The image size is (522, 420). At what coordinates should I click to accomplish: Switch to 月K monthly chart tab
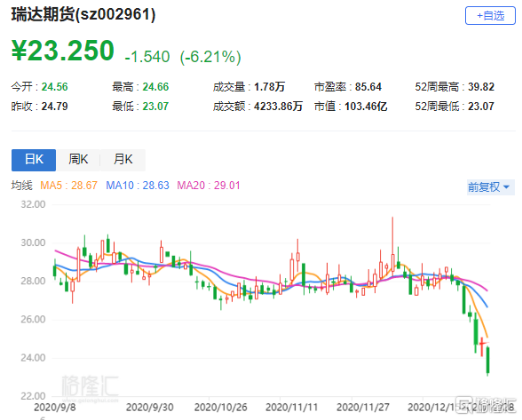pos(123,160)
